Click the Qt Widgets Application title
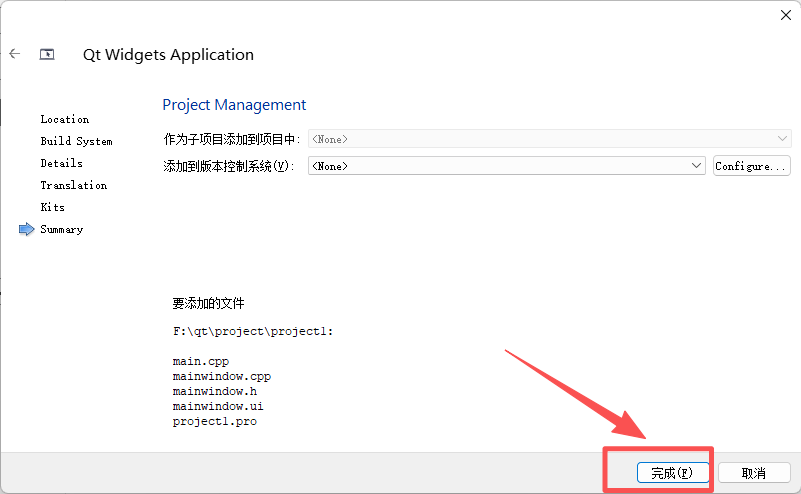 point(169,55)
